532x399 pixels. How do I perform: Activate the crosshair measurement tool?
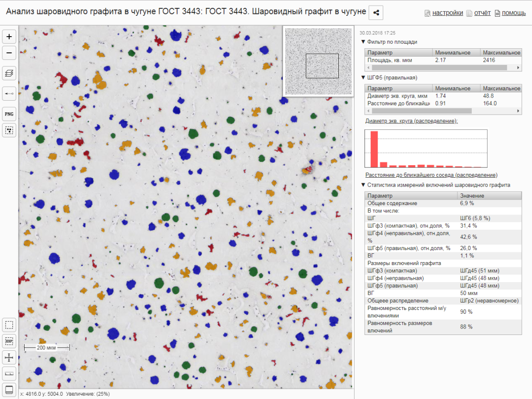pos(9,357)
